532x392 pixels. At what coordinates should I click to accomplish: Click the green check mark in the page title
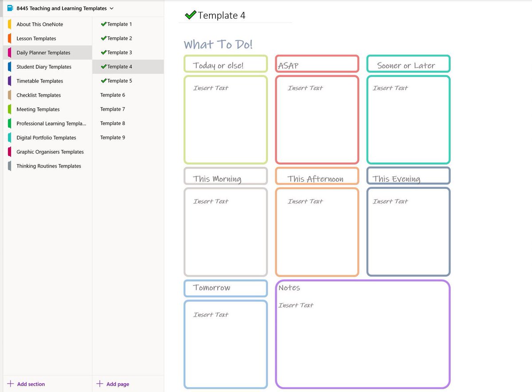pyautogui.click(x=191, y=15)
